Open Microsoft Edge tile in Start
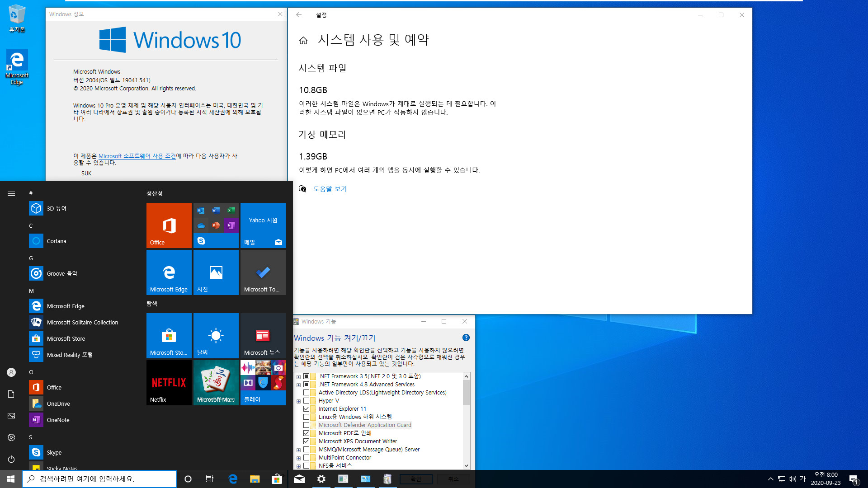The height and width of the screenshot is (488, 868). [x=169, y=272]
